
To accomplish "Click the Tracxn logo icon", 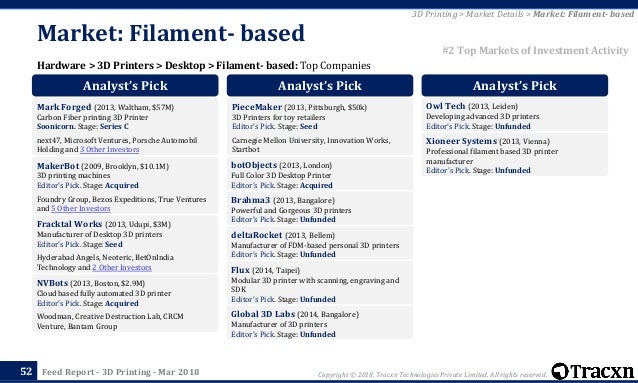I will [x=560, y=371].
